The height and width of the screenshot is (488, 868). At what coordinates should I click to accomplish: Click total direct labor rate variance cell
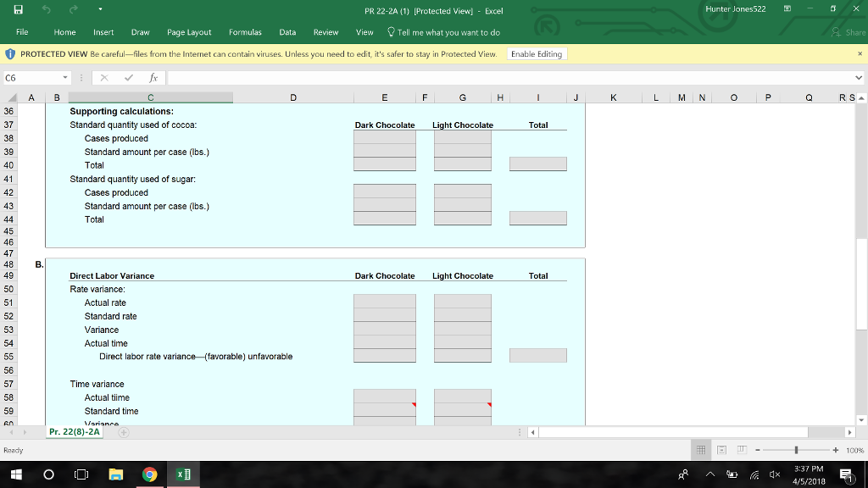pyautogui.click(x=538, y=355)
